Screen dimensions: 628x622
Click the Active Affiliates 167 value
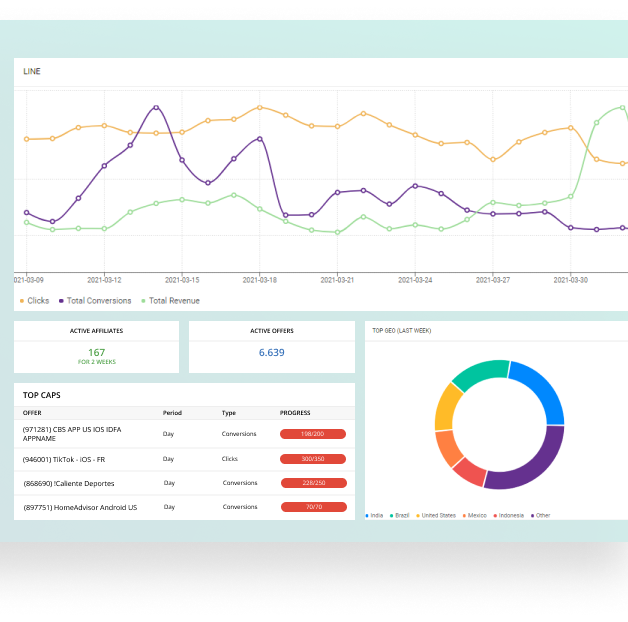pyautogui.click(x=96, y=352)
